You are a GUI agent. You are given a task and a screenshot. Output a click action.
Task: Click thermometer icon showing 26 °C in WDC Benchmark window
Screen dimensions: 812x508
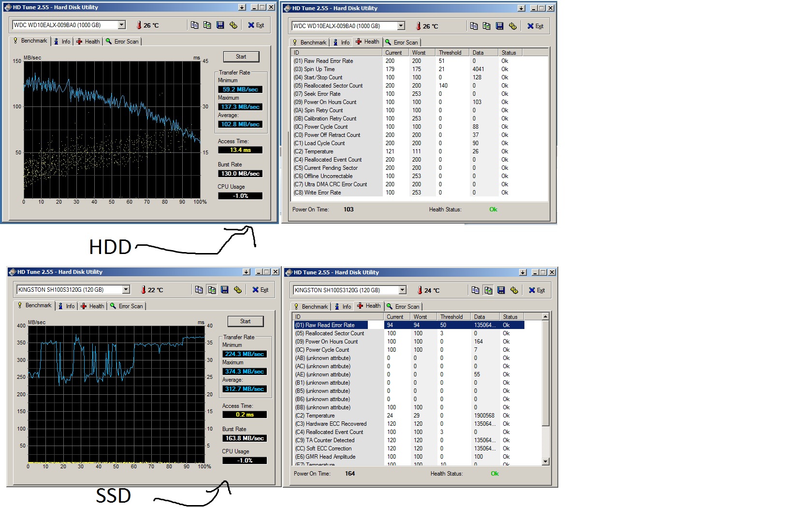(139, 25)
